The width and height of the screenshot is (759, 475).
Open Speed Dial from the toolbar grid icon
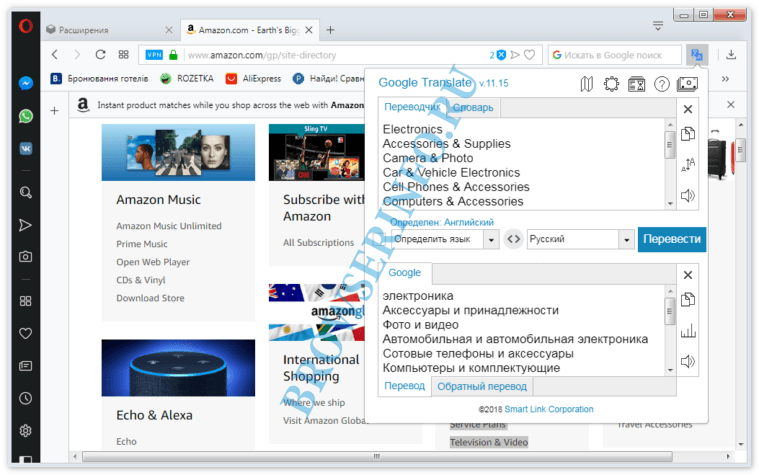pyautogui.click(x=123, y=55)
